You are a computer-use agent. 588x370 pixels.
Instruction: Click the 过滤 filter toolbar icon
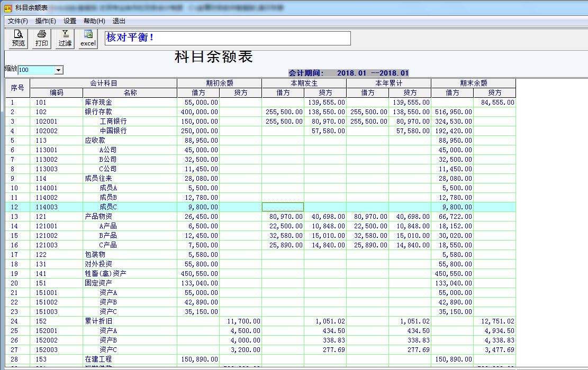65,38
